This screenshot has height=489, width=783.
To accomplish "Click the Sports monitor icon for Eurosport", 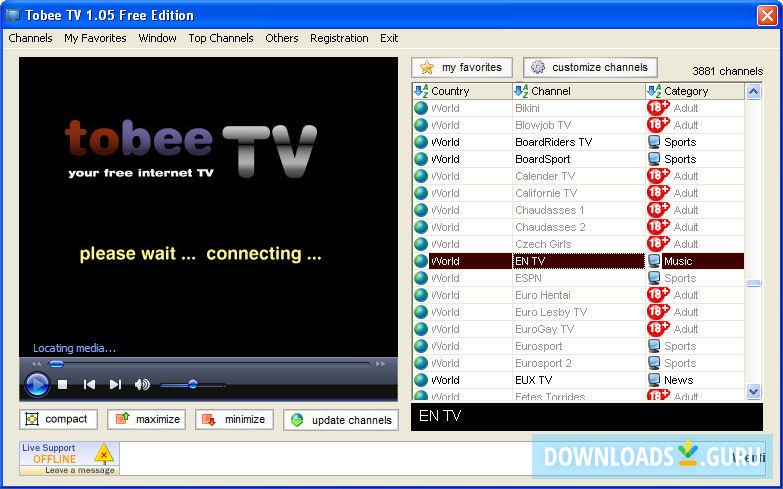I will (x=654, y=346).
